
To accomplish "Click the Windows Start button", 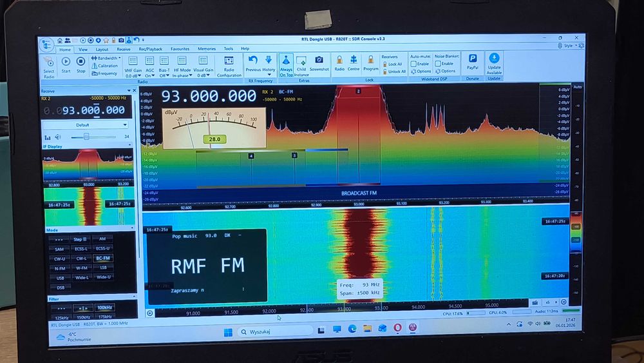I will click(229, 332).
